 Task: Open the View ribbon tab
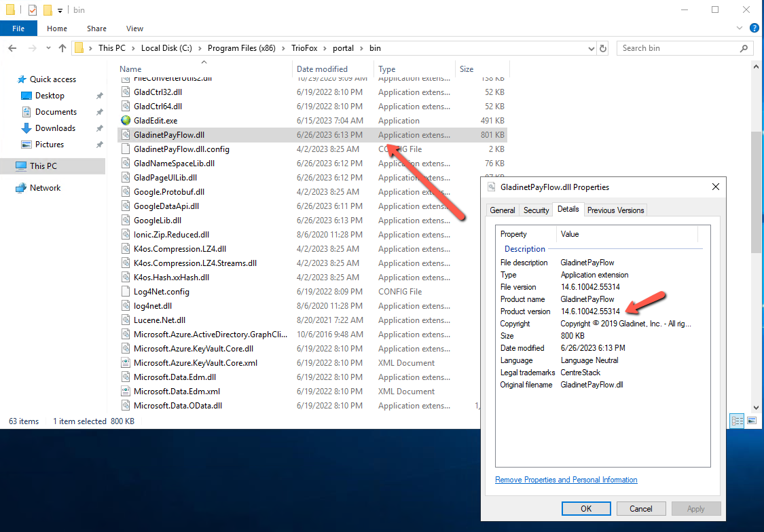134,28
